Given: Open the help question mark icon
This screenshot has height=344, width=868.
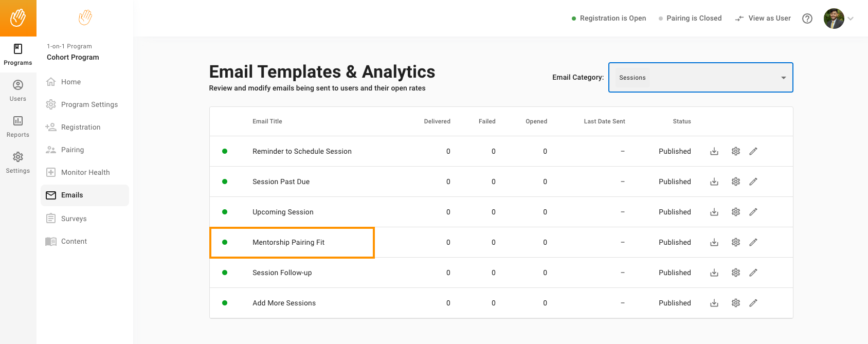Looking at the screenshot, I should coord(807,19).
